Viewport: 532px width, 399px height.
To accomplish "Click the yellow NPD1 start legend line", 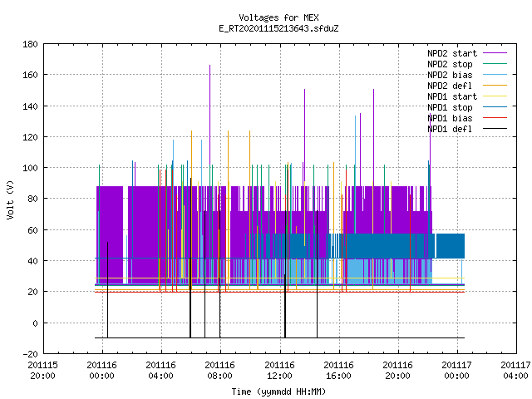I will click(495, 96).
